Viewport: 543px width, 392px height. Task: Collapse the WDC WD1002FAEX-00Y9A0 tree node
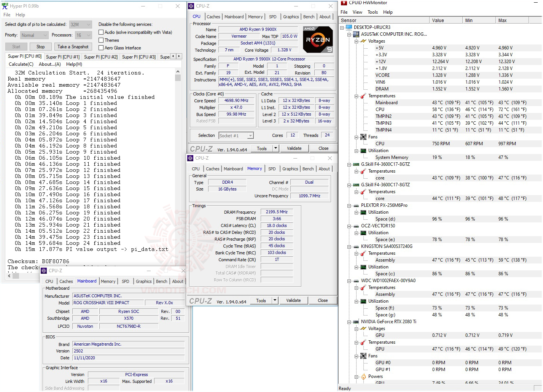(349, 281)
